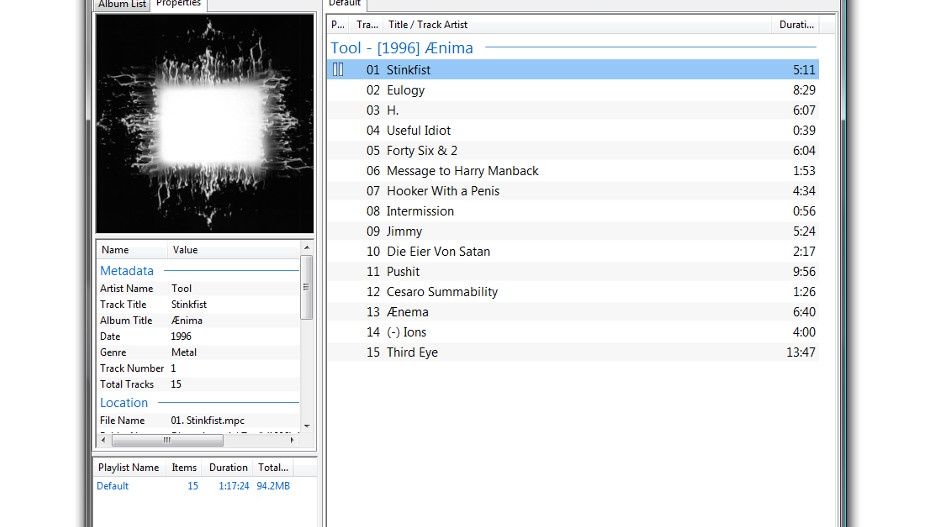Select track 09 Jimmy

click(x=573, y=232)
